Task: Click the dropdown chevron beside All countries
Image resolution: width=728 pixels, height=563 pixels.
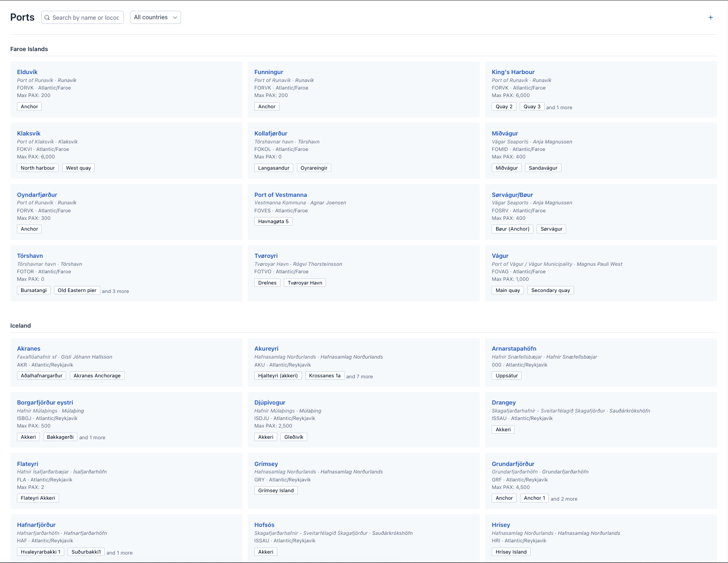Action: [175, 17]
